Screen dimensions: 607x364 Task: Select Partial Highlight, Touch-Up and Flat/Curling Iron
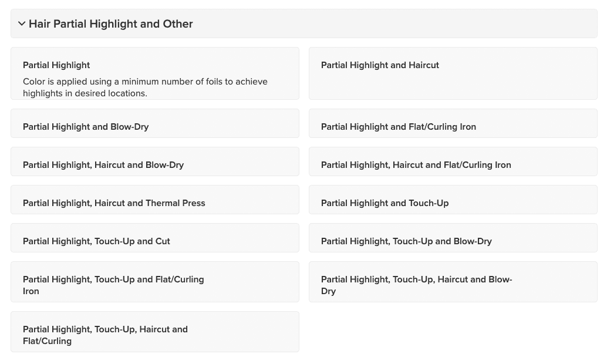click(x=155, y=282)
